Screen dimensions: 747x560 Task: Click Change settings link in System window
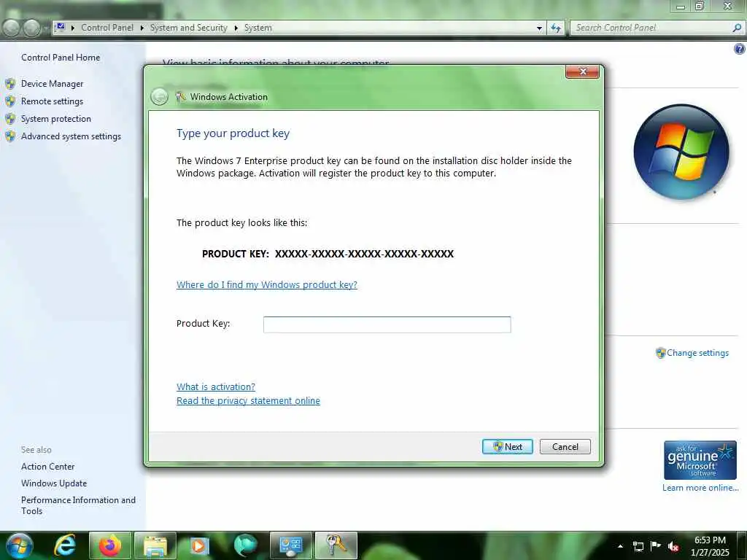click(x=697, y=353)
